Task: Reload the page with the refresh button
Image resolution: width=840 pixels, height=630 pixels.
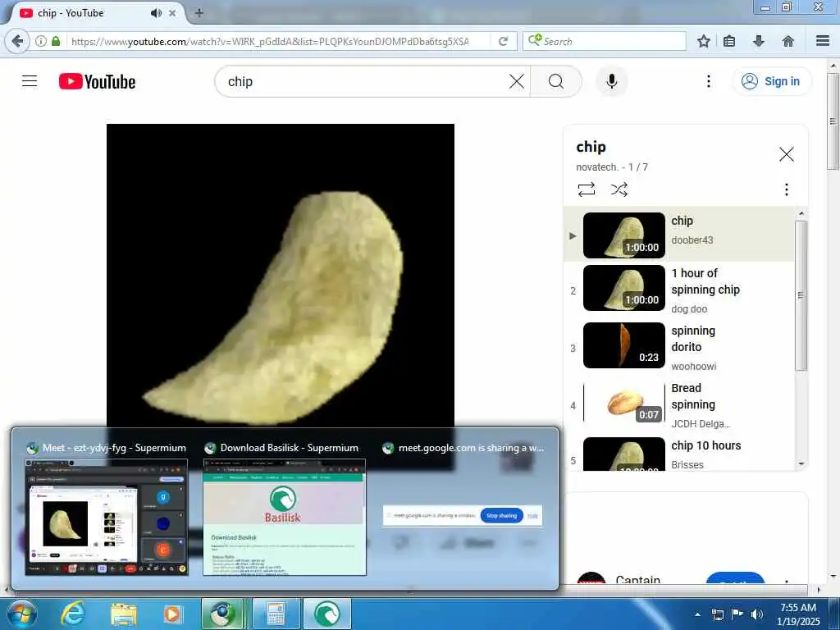Action: click(503, 41)
